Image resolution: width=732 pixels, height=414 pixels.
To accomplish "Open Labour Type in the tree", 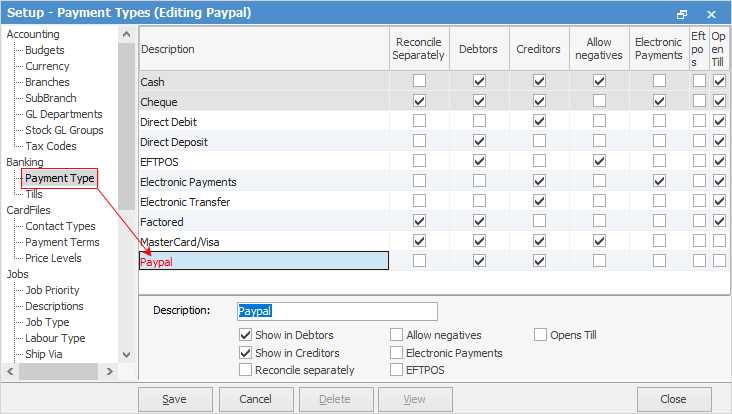I will tap(55, 338).
